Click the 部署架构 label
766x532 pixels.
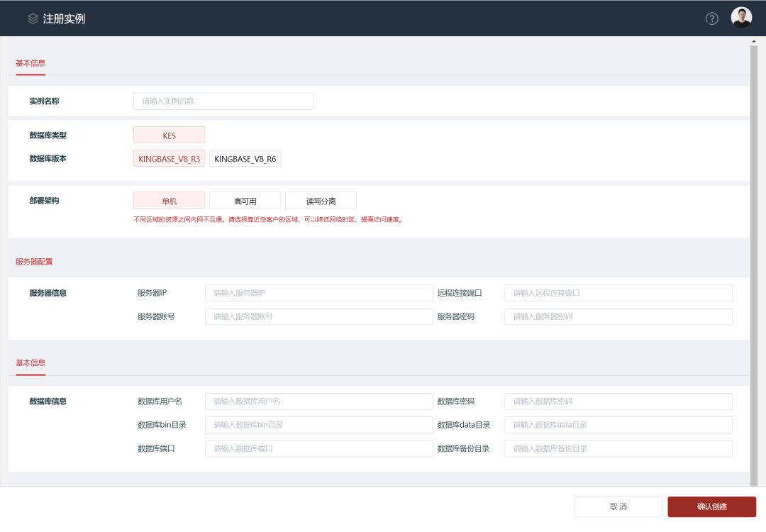(x=44, y=201)
